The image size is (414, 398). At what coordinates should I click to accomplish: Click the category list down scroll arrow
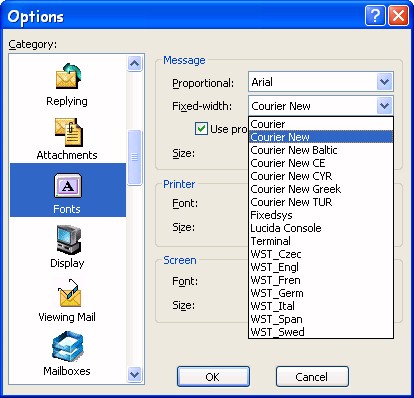[134, 374]
